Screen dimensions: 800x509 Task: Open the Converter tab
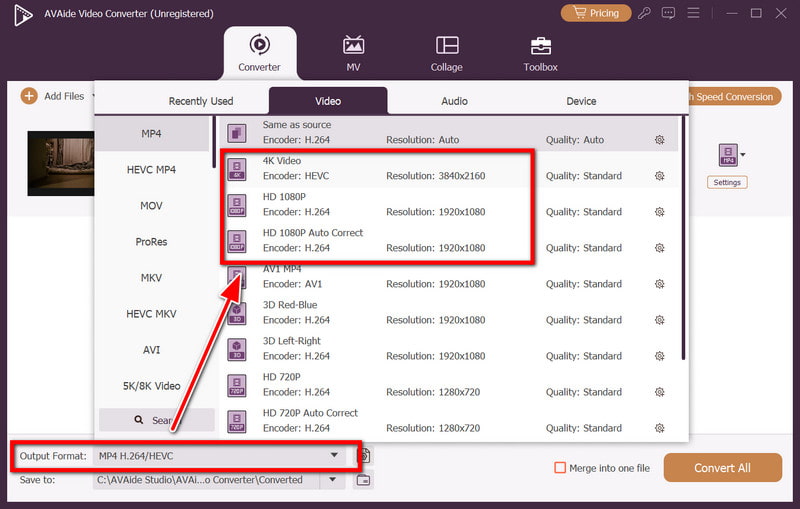[260, 53]
